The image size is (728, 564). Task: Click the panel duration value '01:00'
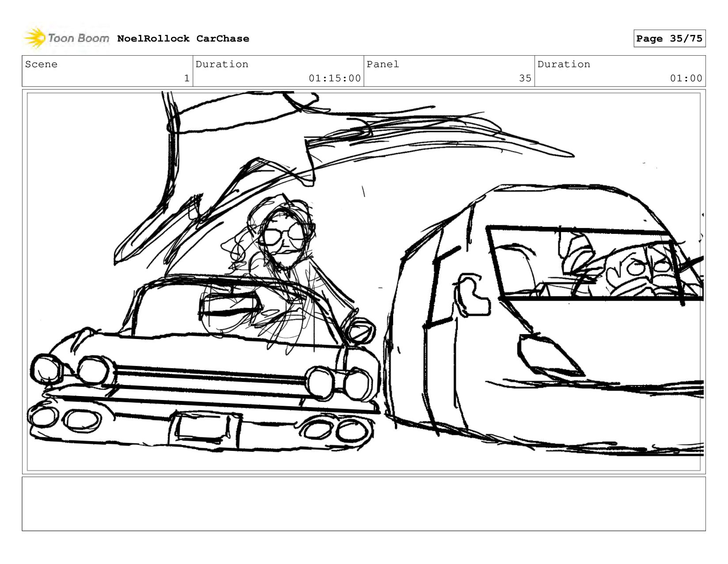[x=686, y=78]
